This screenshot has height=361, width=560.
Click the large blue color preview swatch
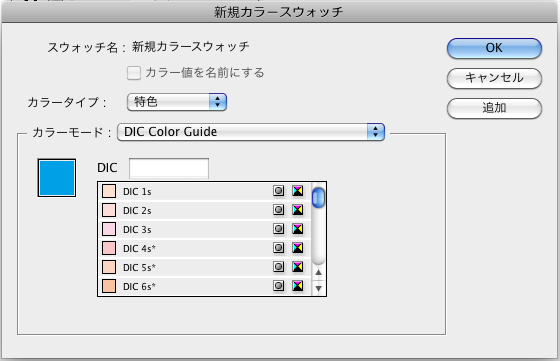coord(57,178)
